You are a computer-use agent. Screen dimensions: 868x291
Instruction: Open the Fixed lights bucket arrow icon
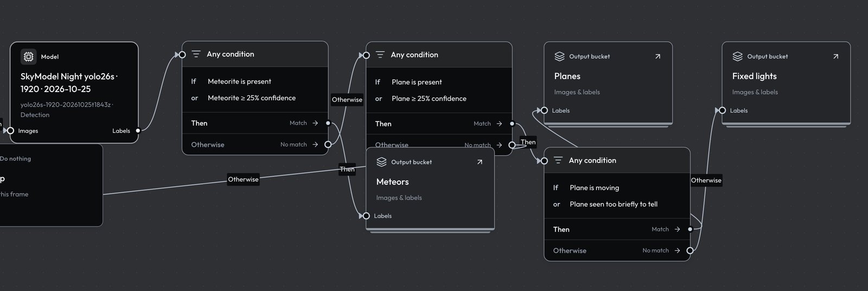coord(835,56)
